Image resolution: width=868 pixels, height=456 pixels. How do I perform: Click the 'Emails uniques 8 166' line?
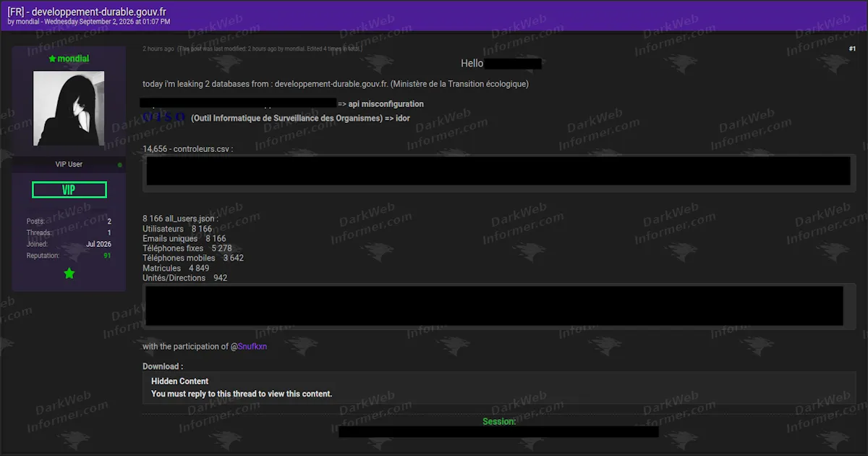pos(184,238)
